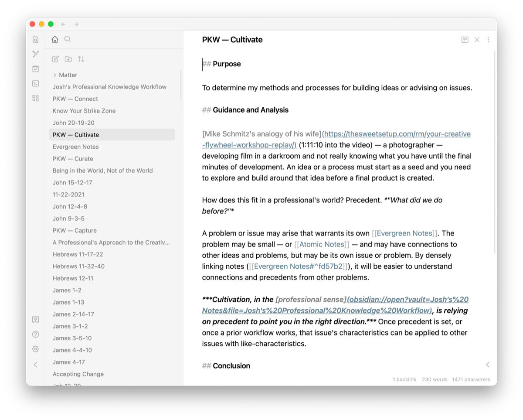Image resolution: width=523 pixels, height=420 pixels.
Task: Toggle reading view for the note
Action: coord(465,40)
